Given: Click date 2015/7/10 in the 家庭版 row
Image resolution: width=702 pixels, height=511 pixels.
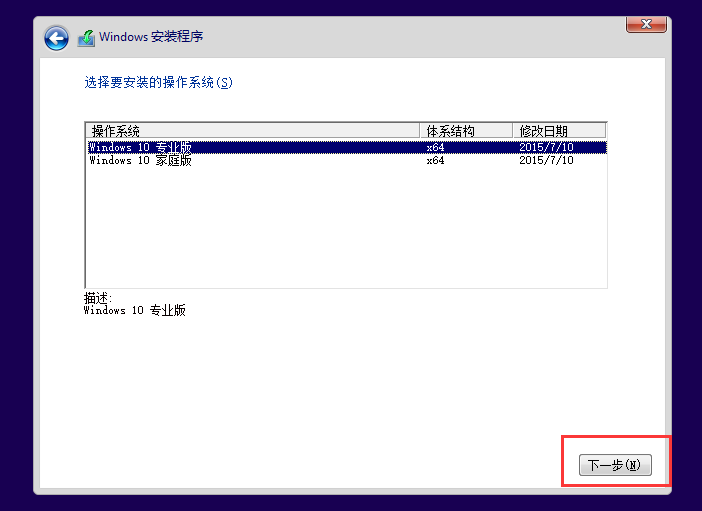Looking at the screenshot, I should tap(546, 160).
